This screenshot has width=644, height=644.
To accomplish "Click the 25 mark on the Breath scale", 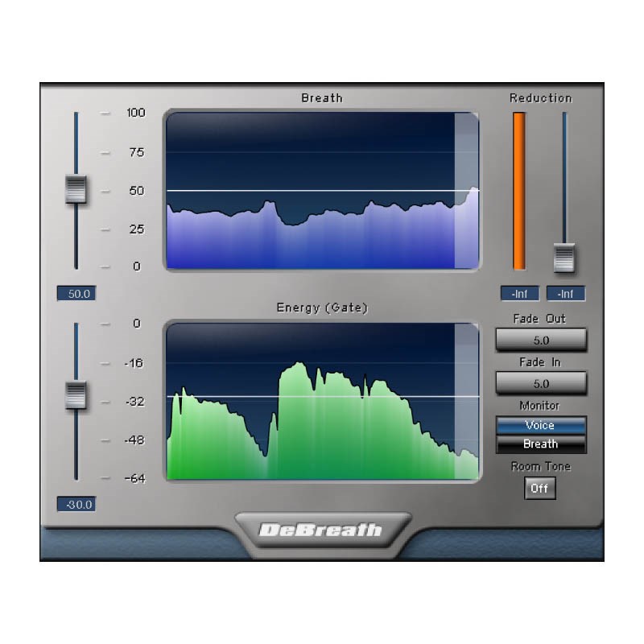I will 136,229.
